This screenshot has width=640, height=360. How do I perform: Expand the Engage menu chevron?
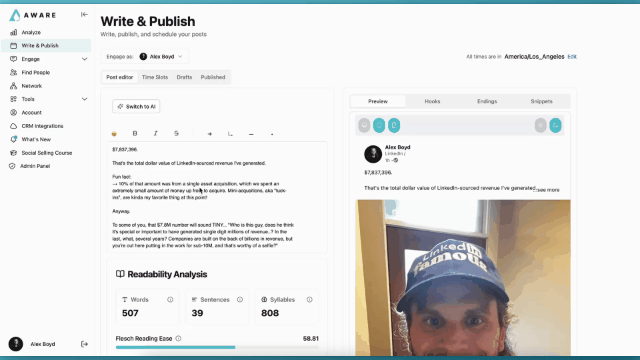click(84, 59)
